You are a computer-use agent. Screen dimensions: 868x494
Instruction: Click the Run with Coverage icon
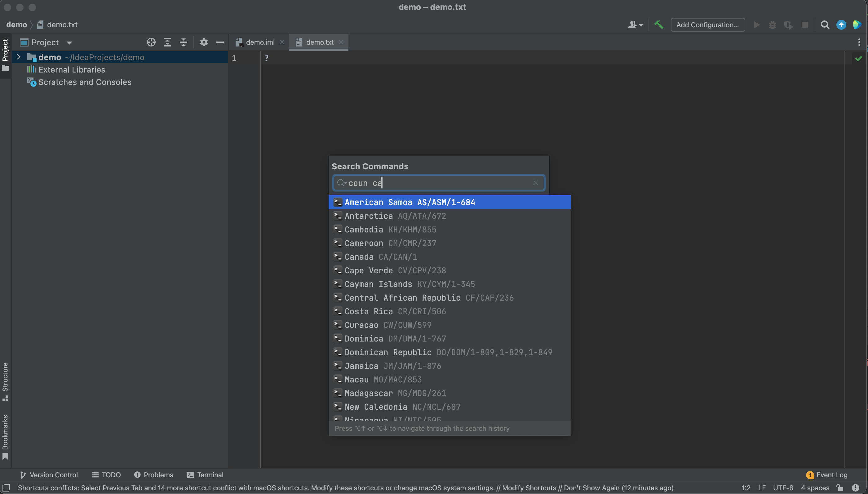pyautogui.click(x=788, y=25)
